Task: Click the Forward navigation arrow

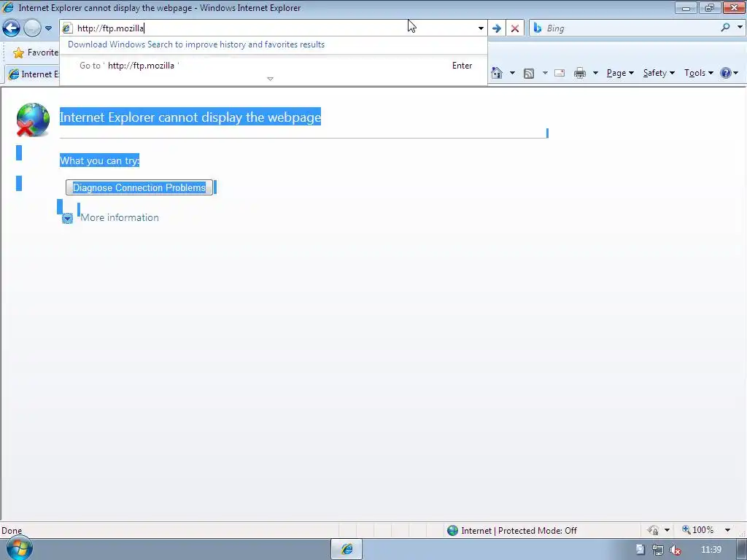Action: pos(32,28)
